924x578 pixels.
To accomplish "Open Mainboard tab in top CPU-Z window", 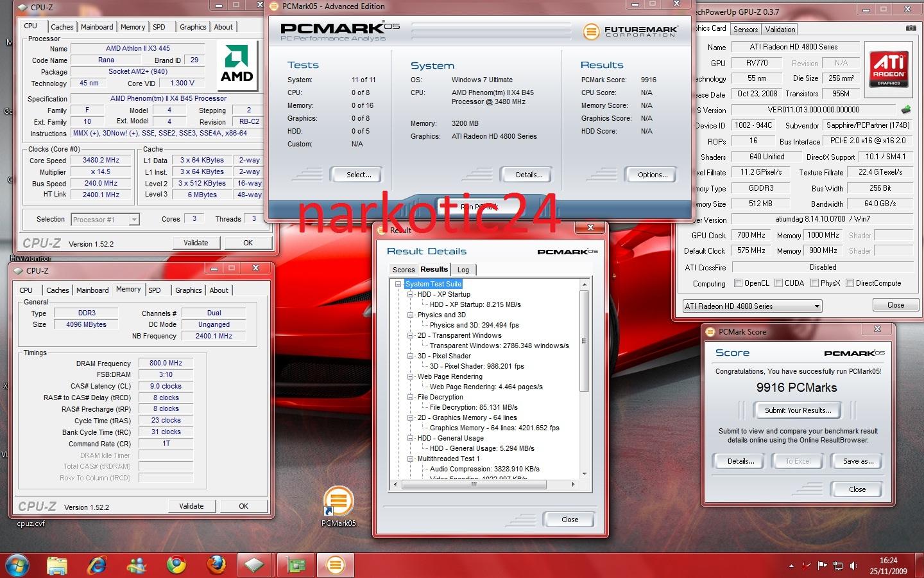I will pyautogui.click(x=97, y=27).
